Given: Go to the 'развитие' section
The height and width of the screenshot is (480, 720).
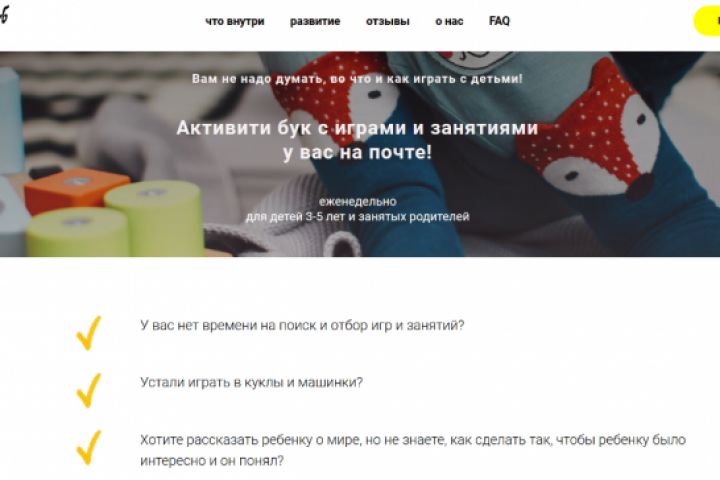Looking at the screenshot, I should 315,21.
